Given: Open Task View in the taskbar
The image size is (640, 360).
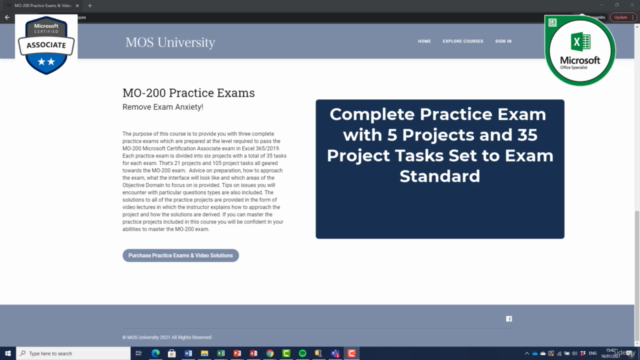Looking at the screenshot, I should [138, 353].
